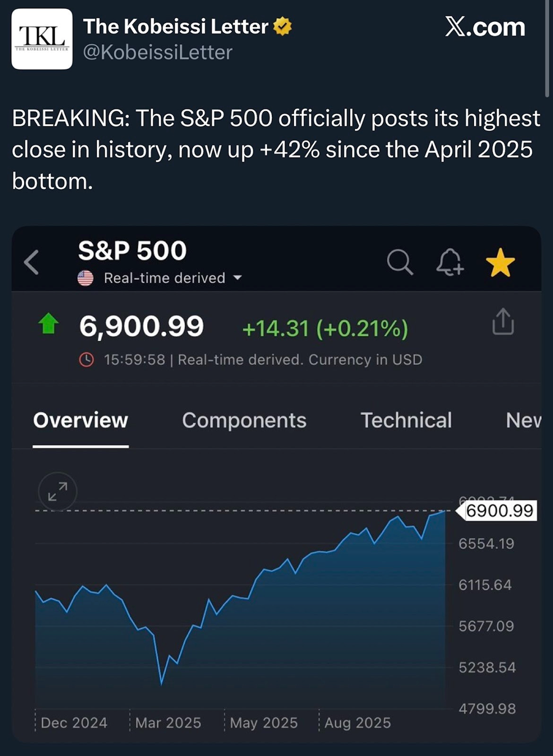
Task: Click the X.com logo text
Action: [485, 28]
